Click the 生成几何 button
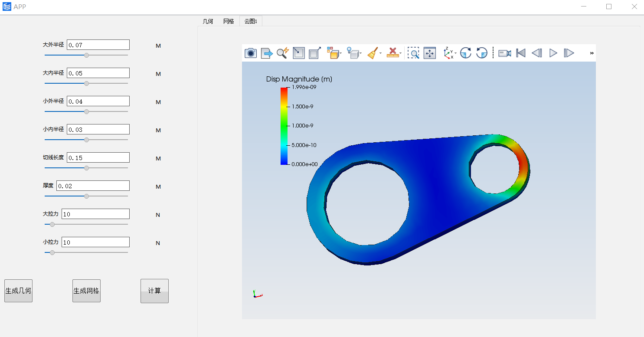 click(18, 291)
